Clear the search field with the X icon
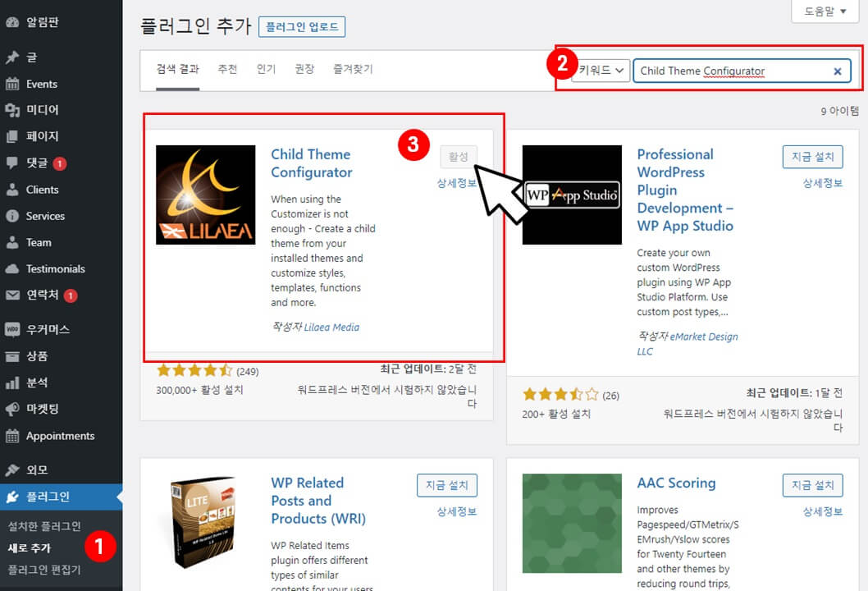The height and width of the screenshot is (591, 868). [x=838, y=71]
